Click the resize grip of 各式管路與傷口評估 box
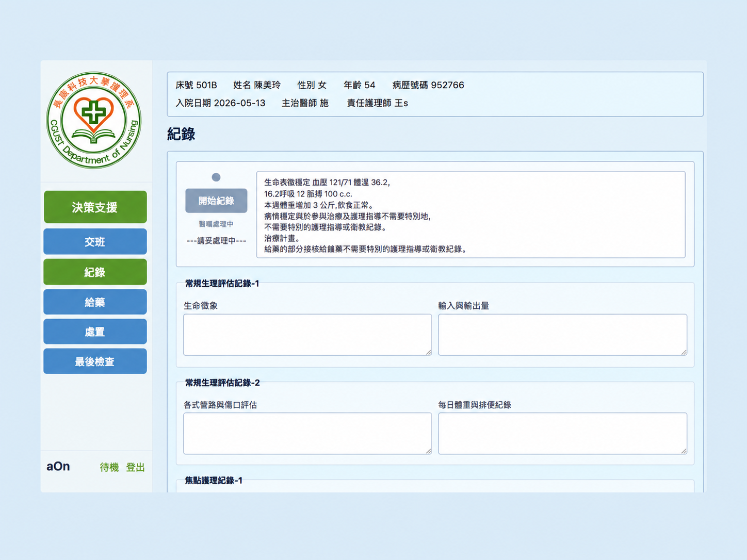The height and width of the screenshot is (560, 747). pyautogui.click(x=429, y=451)
